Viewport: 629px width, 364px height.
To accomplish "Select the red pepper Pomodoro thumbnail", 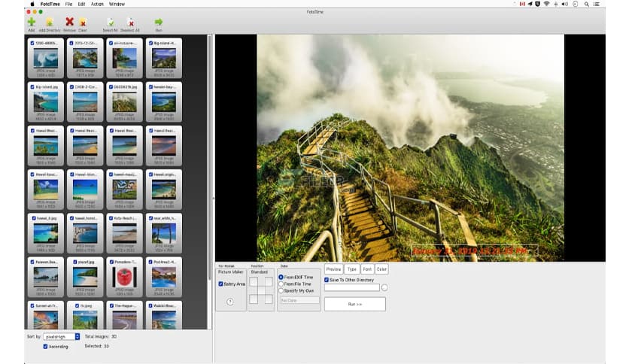I will (124, 278).
